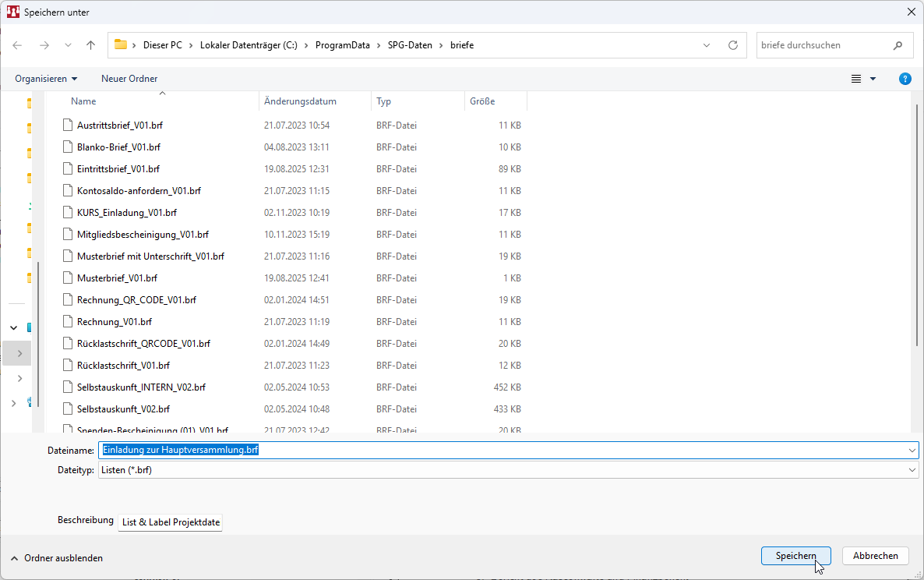924x580 pixels.
Task: Refresh the briefe folder view
Action: [732, 45]
